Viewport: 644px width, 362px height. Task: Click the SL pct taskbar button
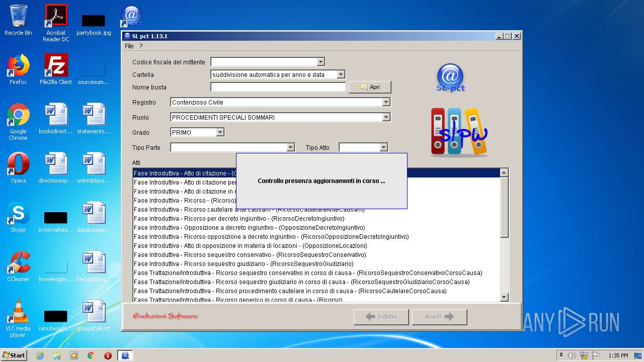pos(125,355)
